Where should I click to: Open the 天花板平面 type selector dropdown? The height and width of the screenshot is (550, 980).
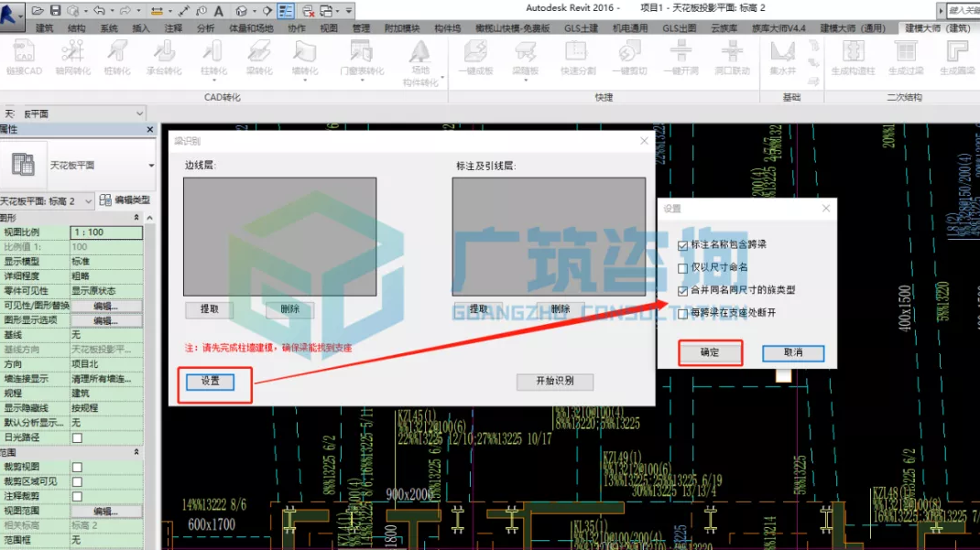pos(150,166)
